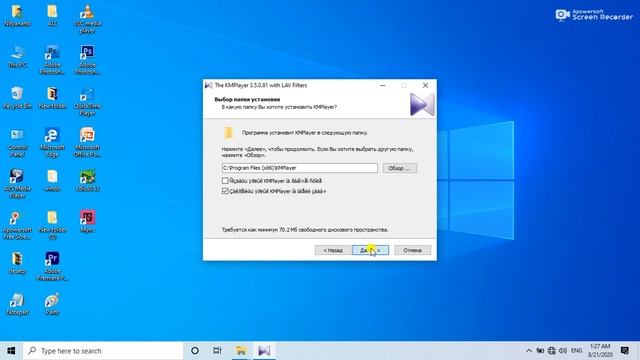This screenshot has height=360, width=640.
Task: Click the Далее next button
Action: coord(370,250)
